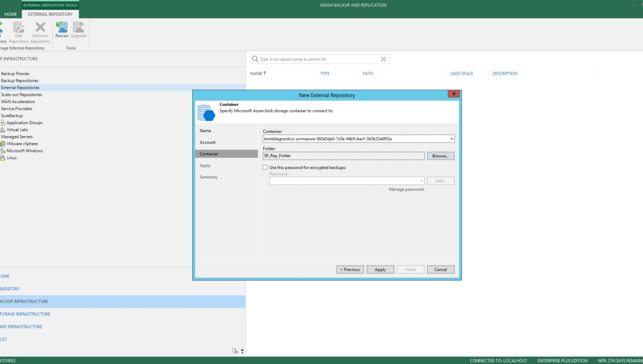
Task: Click CONNECTED TO: LOCALHOST status text
Action: click(498, 361)
